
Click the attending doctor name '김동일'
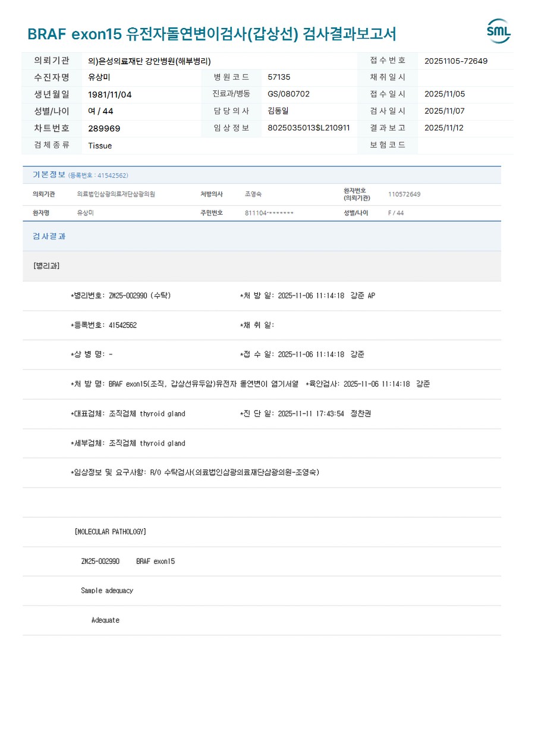278,111
